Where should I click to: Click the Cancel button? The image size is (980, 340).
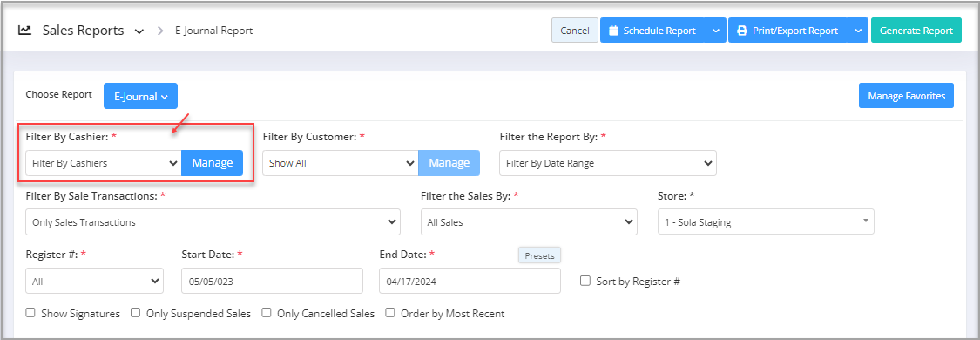pyautogui.click(x=574, y=30)
